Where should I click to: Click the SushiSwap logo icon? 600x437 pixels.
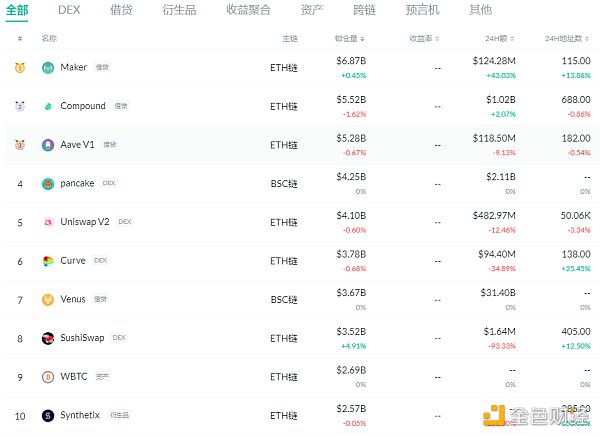(x=48, y=339)
